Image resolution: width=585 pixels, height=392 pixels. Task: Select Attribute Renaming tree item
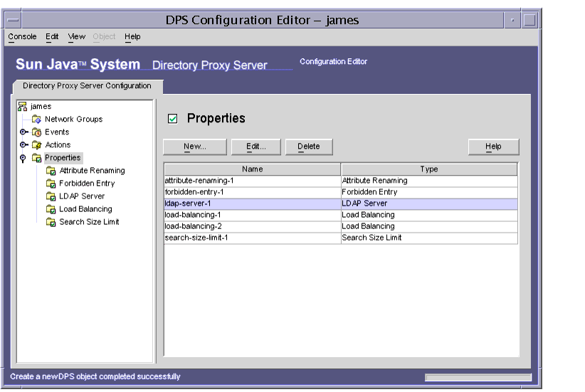(x=92, y=171)
